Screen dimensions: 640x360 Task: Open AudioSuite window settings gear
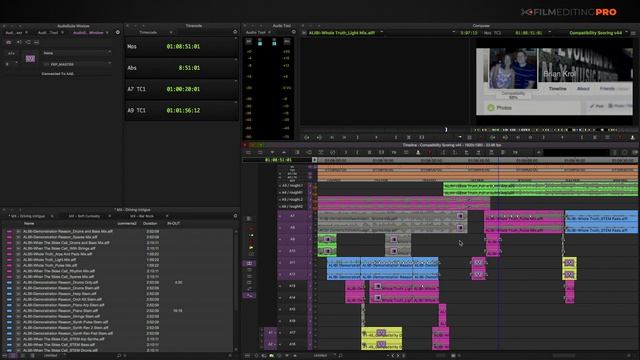118,32
